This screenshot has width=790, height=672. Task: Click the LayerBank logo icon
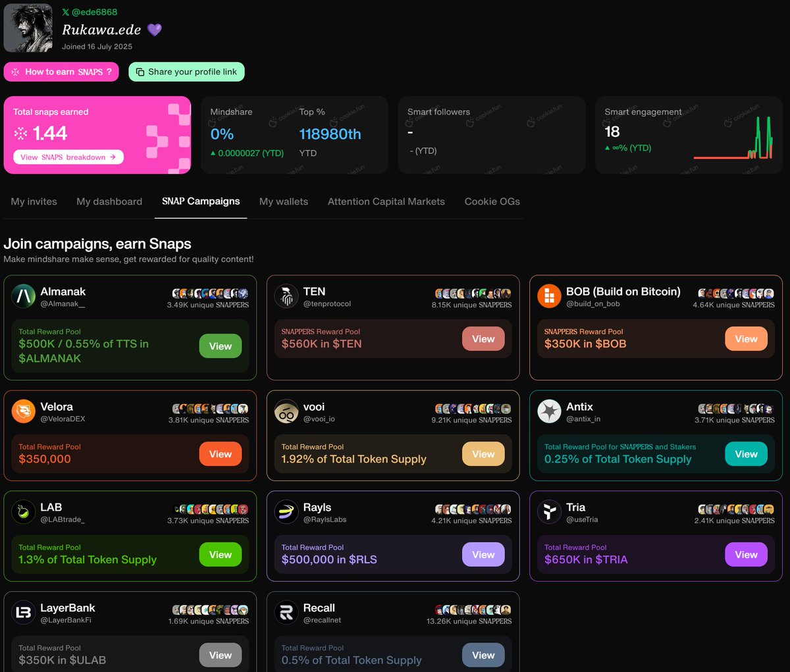(x=24, y=613)
